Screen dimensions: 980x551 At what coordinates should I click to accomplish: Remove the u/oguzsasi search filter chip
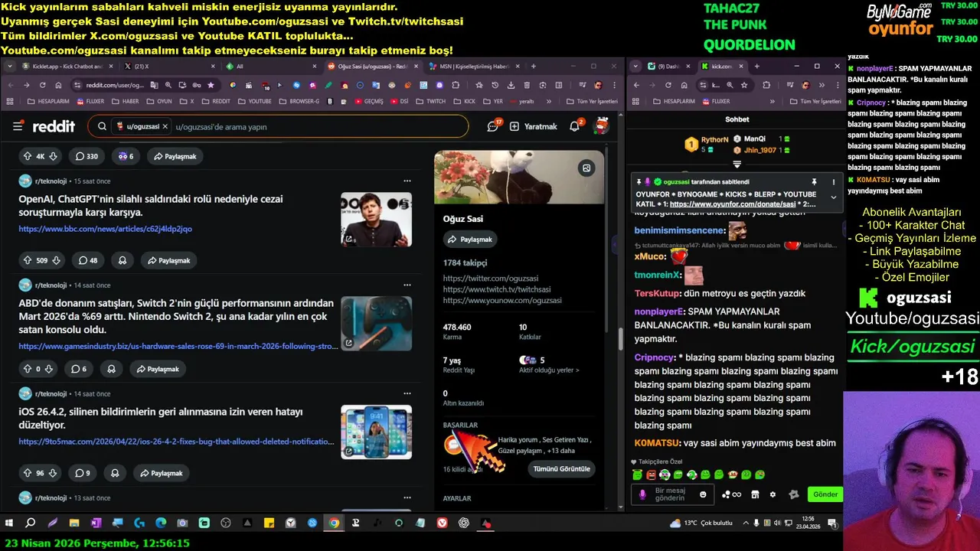165,126
